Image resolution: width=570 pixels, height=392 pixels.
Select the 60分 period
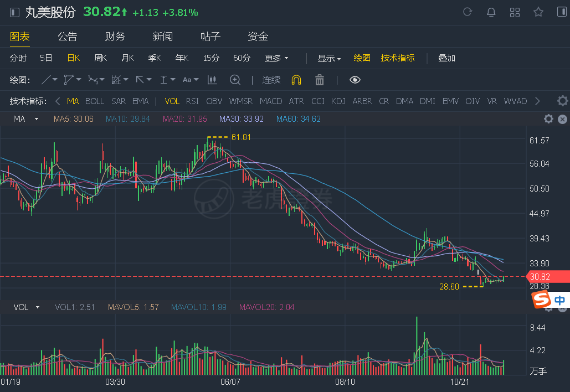pyautogui.click(x=242, y=58)
